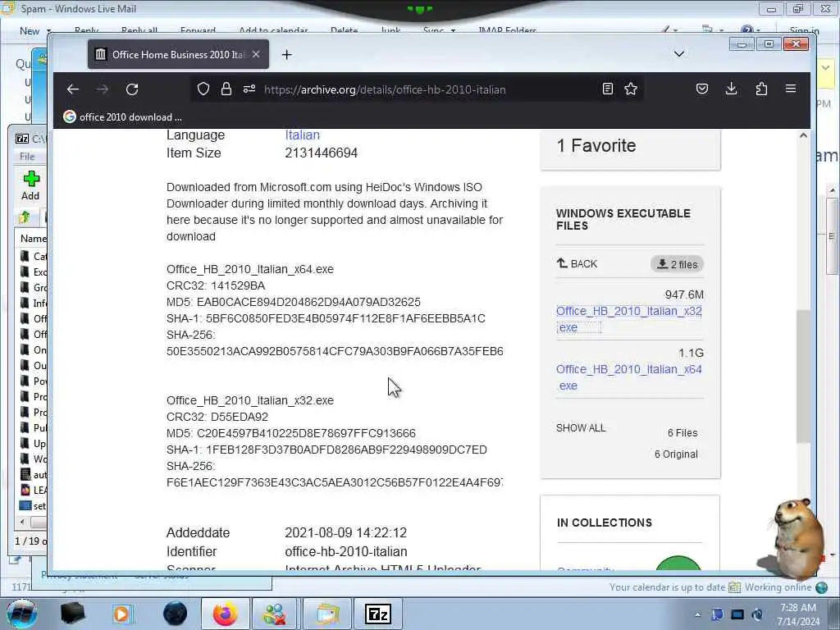The height and width of the screenshot is (630, 840).
Task: Open Windows Media Player taskbar icon
Action: point(121,614)
